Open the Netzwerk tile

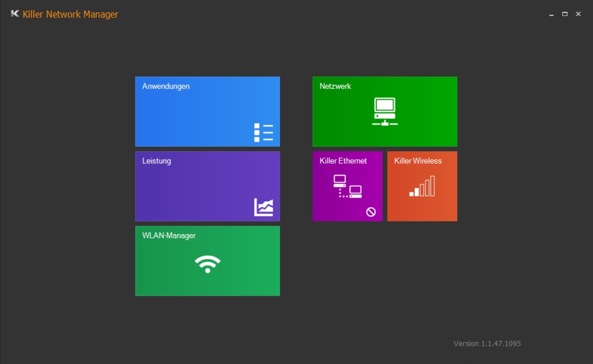(x=385, y=112)
